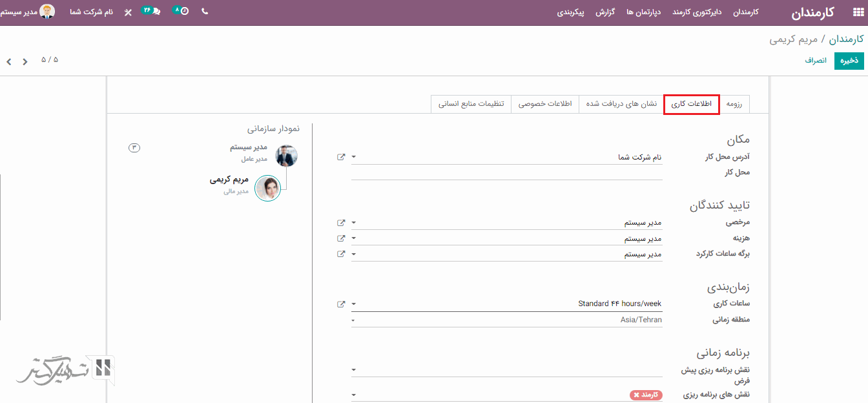Screen dimensions: 868x403
Task: Open the تنظیمات منابع انسانی tab
Action: pos(471,104)
